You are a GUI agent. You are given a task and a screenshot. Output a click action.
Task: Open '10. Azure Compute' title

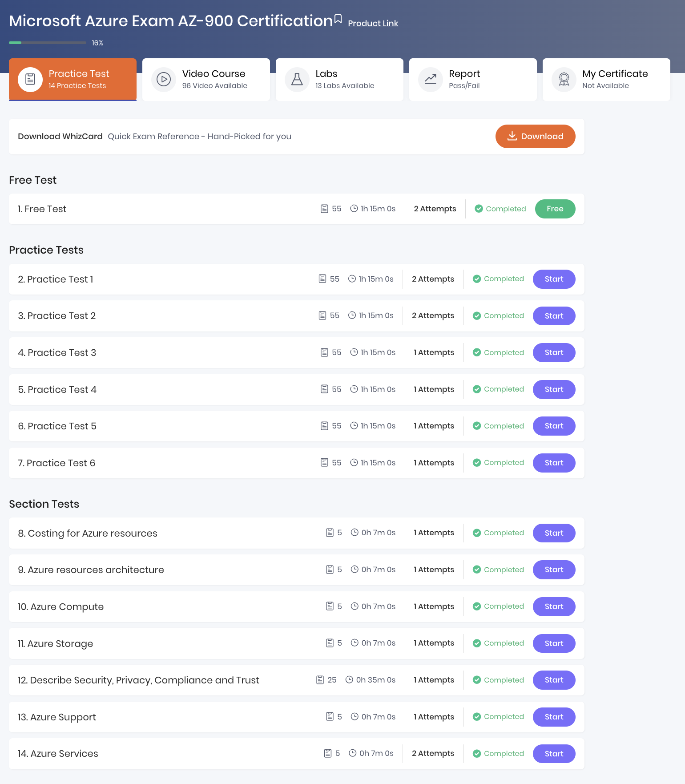(60, 606)
